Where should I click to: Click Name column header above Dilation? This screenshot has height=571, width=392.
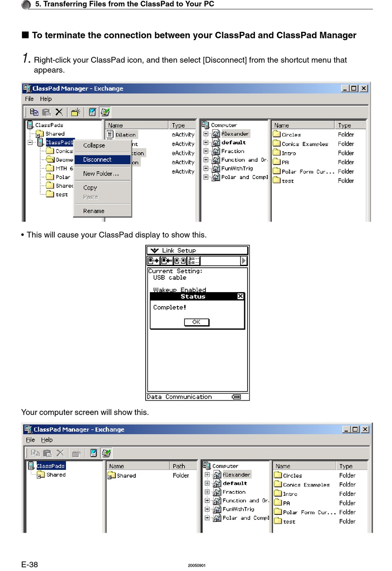[x=137, y=125]
